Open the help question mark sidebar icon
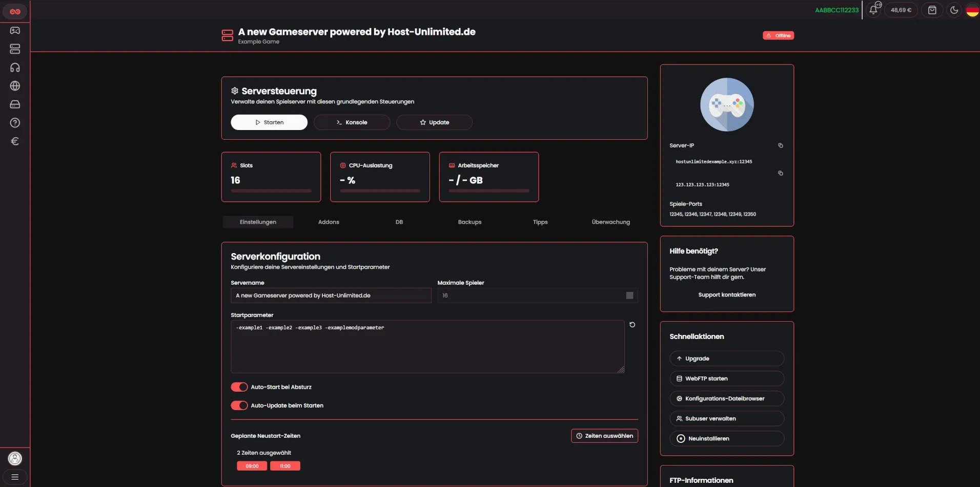Screen dimensions: 980x487 15,123
